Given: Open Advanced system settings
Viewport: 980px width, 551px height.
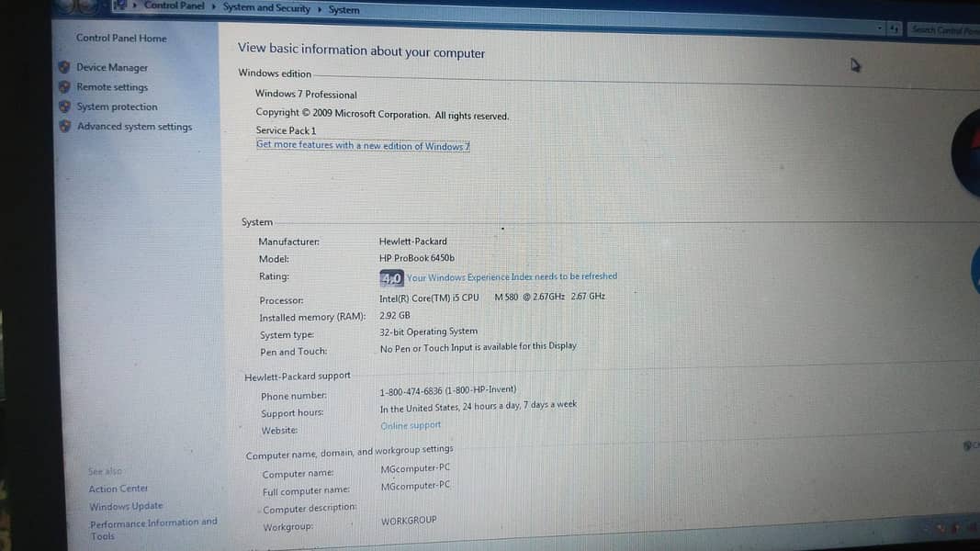Looking at the screenshot, I should [134, 127].
